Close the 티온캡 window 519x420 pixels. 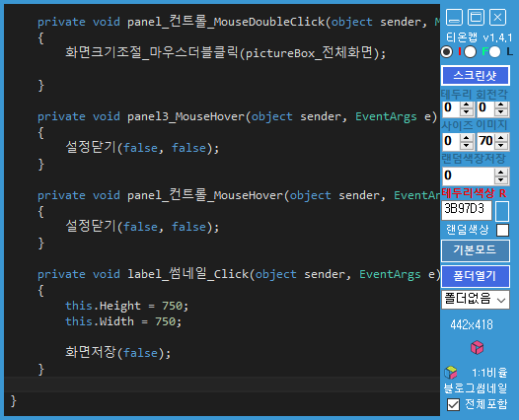(498, 17)
